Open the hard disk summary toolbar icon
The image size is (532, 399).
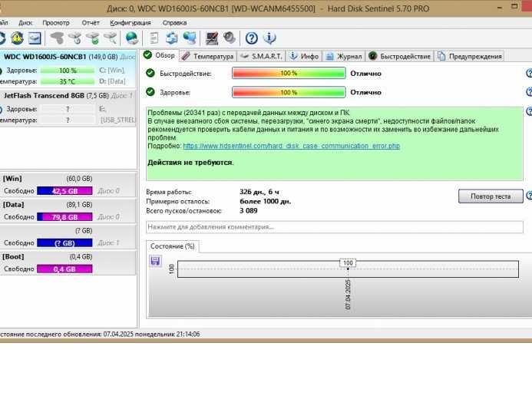click(35, 38)
